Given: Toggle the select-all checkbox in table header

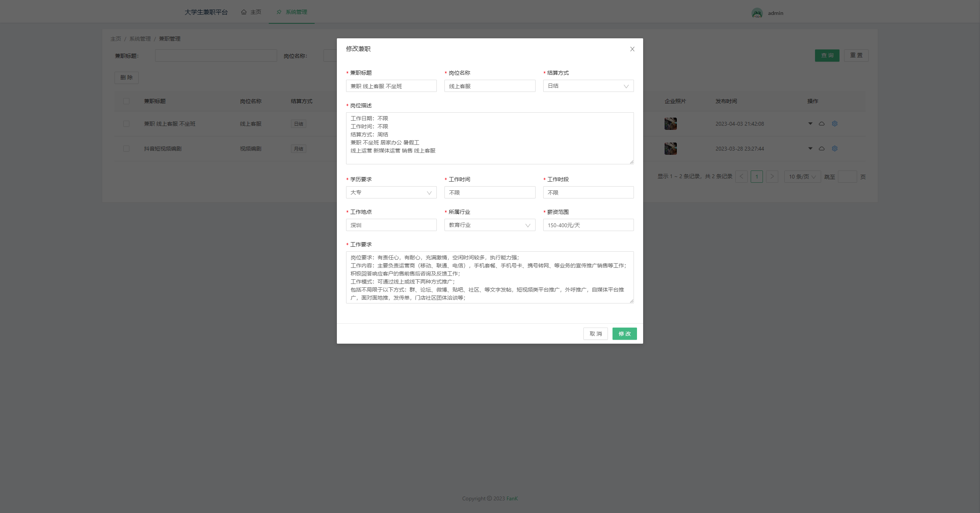Looking at the screenshot, I should click(126, 101).
